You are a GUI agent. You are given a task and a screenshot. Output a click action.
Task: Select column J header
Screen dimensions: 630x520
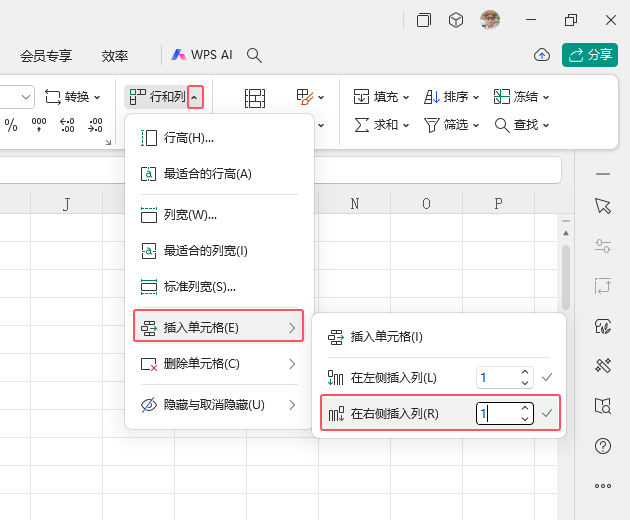pos(66,204)
